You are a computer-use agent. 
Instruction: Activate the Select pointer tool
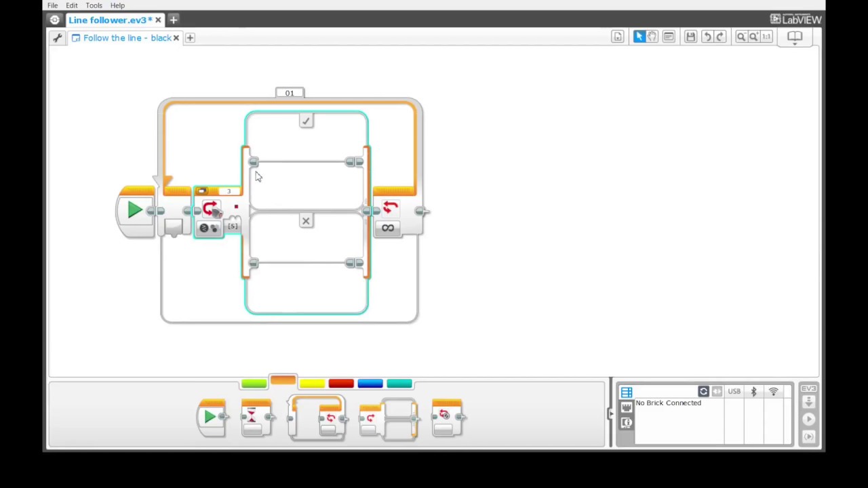639,37
